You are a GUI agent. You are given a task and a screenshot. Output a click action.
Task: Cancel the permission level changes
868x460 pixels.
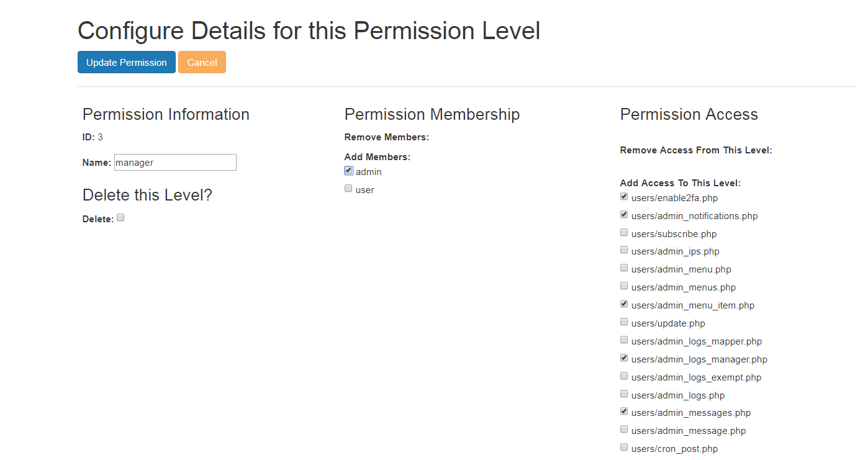tap(202, 62)
